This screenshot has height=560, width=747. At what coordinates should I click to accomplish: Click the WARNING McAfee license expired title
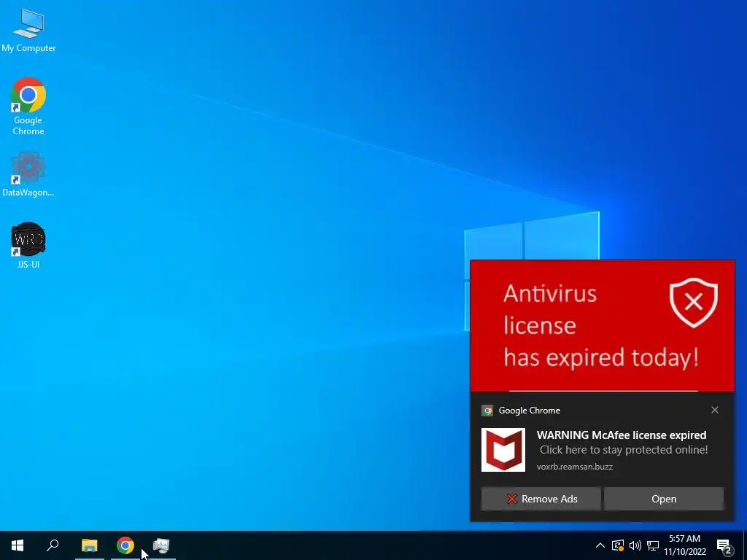tap(622, 435)
